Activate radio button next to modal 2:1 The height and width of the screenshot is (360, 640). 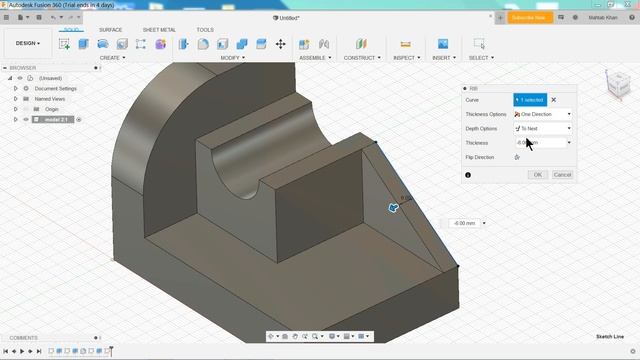79,120
